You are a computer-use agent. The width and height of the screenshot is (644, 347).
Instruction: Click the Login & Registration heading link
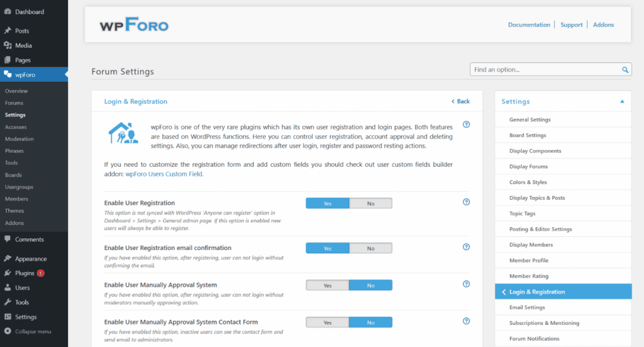[x=136, y=101]
